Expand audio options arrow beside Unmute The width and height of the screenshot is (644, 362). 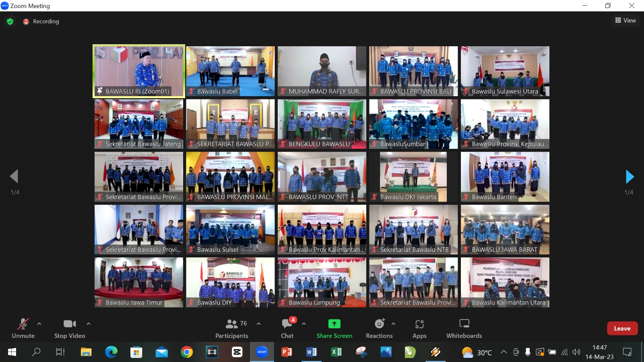pyautogui.click(x=39, y=323)
